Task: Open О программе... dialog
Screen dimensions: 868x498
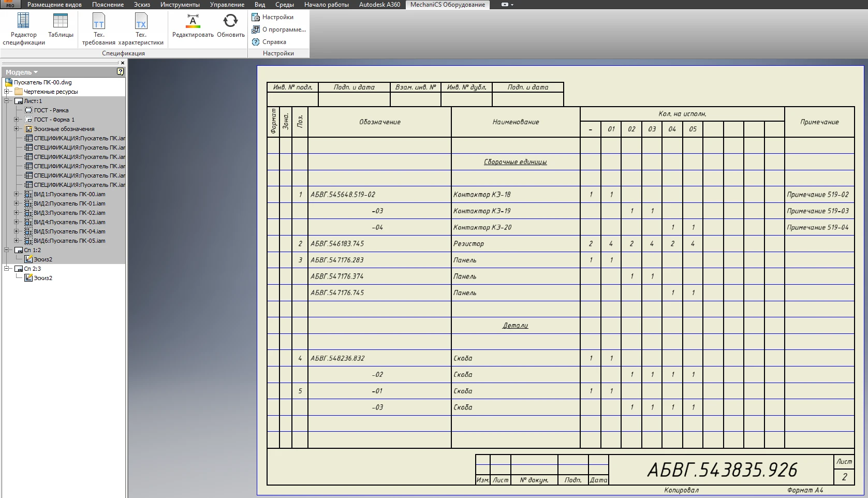Action: tap(279, 30)
